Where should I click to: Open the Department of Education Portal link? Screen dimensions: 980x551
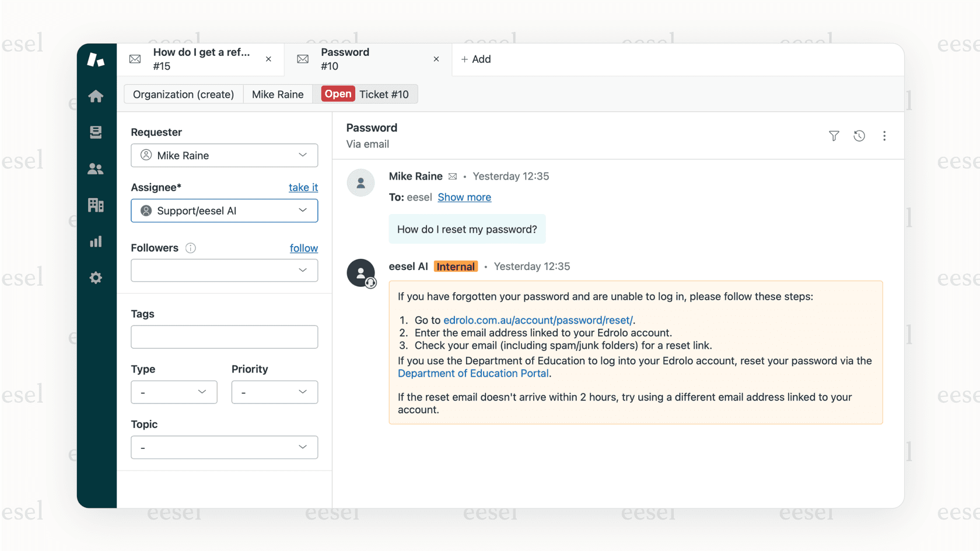click(x=473, y=373)
